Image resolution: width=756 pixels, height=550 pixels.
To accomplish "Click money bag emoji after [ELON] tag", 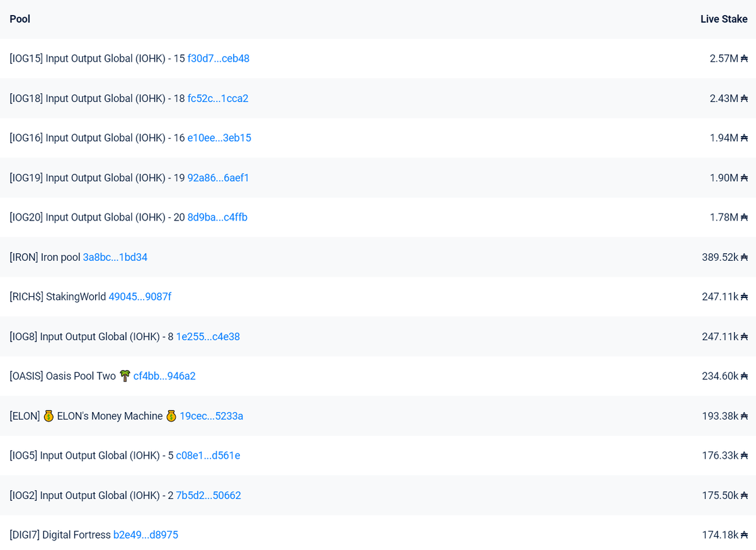I will (49, 416).
